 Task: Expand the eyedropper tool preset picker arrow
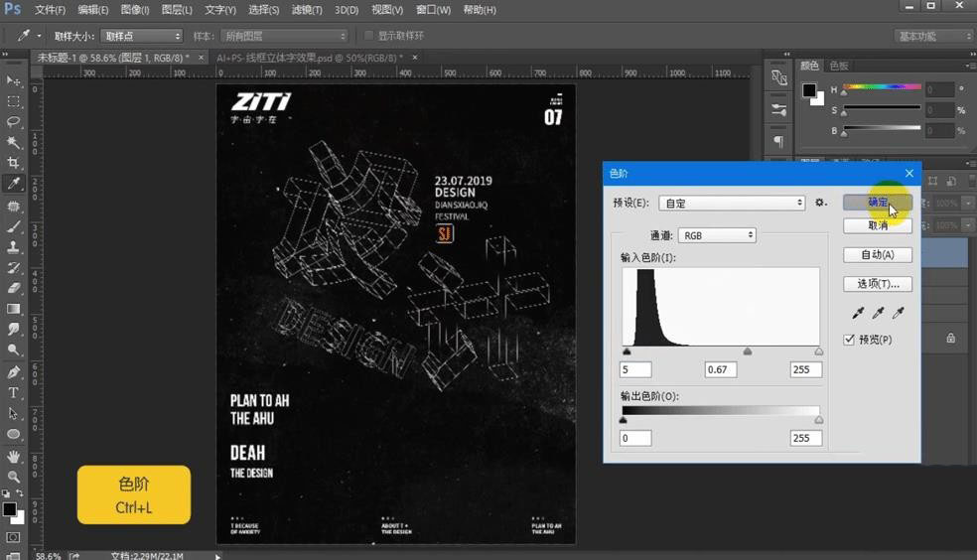(40, 36)
